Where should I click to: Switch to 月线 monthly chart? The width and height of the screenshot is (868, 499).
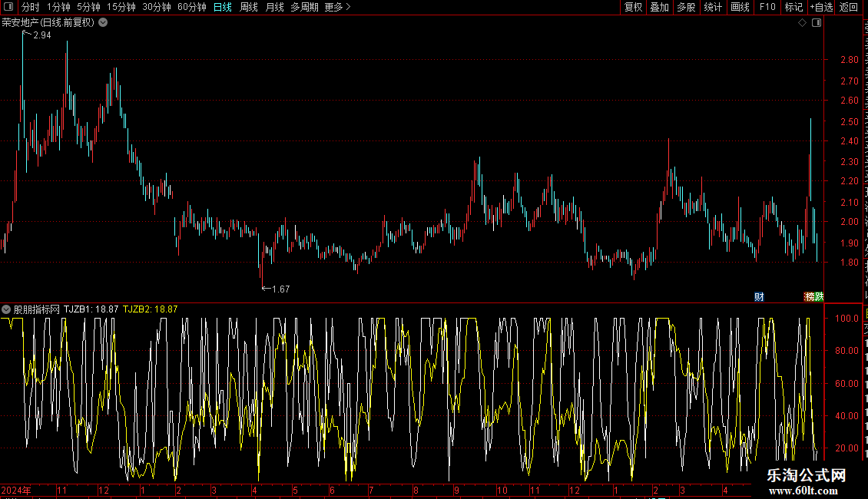(x=274, y=7)
